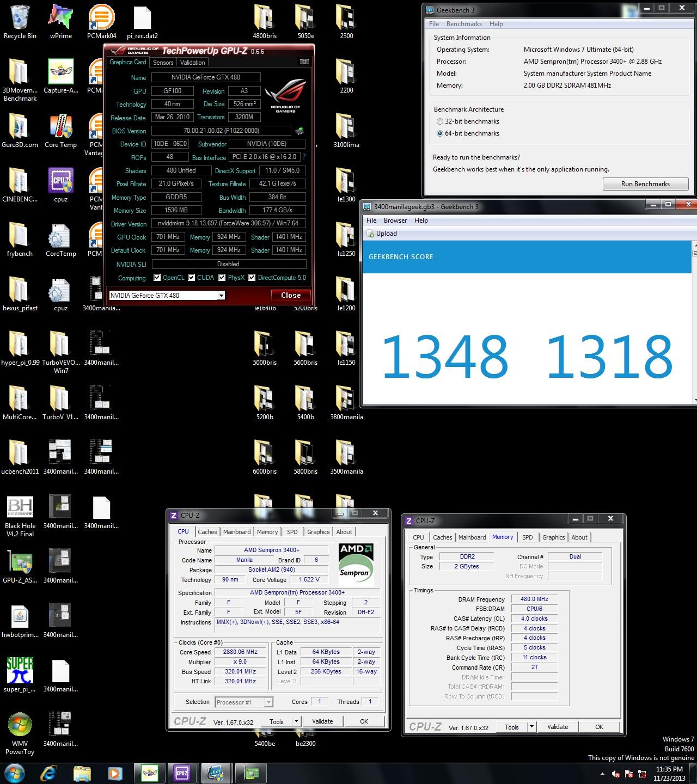Open Mainboard tab in CPU-Z CPU window
Screen dimensions: 697x784
(237, 532)
